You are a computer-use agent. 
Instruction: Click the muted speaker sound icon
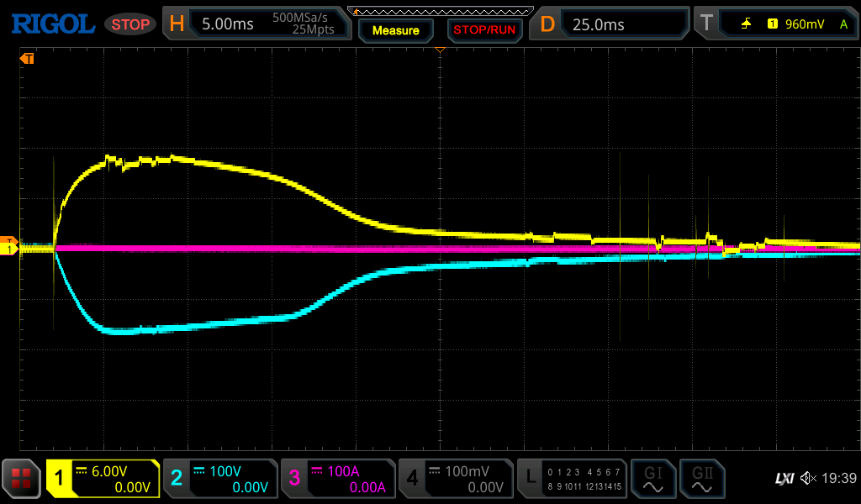point(808,478)
